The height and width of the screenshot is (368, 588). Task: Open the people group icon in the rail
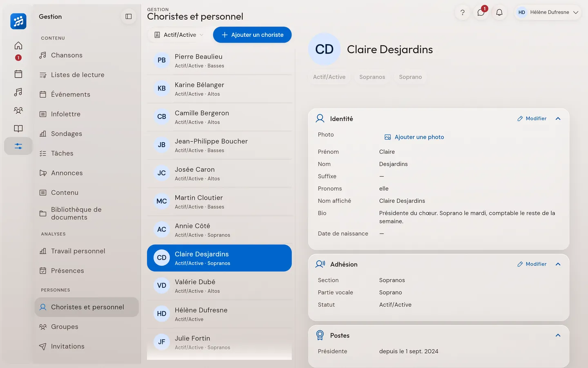click(18, 110)
